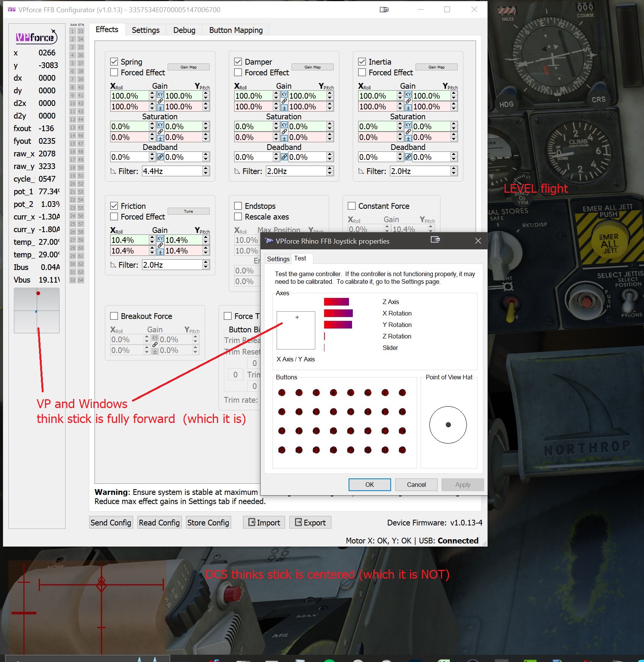Click the Device Firmware v1.0.13-4 text

pyautogui.click(x=435, y=522)
